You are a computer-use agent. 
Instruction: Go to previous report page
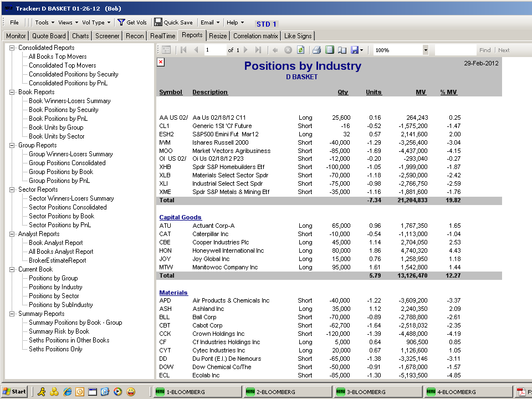pos(196,50)
